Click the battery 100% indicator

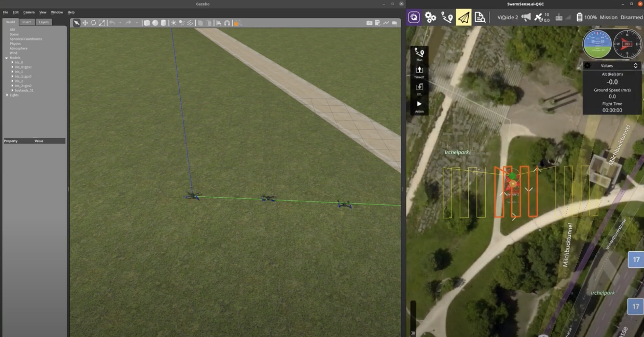[x=586, y=17]
